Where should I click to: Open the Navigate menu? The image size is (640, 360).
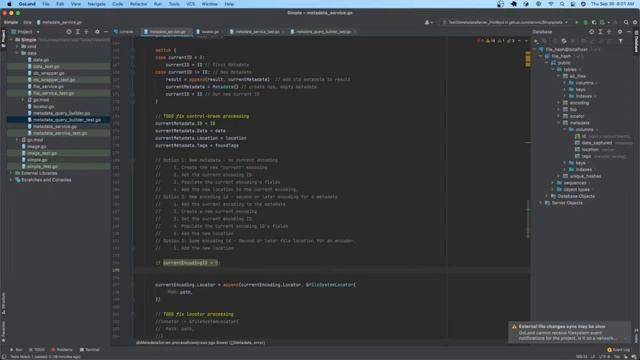point(96,4)
